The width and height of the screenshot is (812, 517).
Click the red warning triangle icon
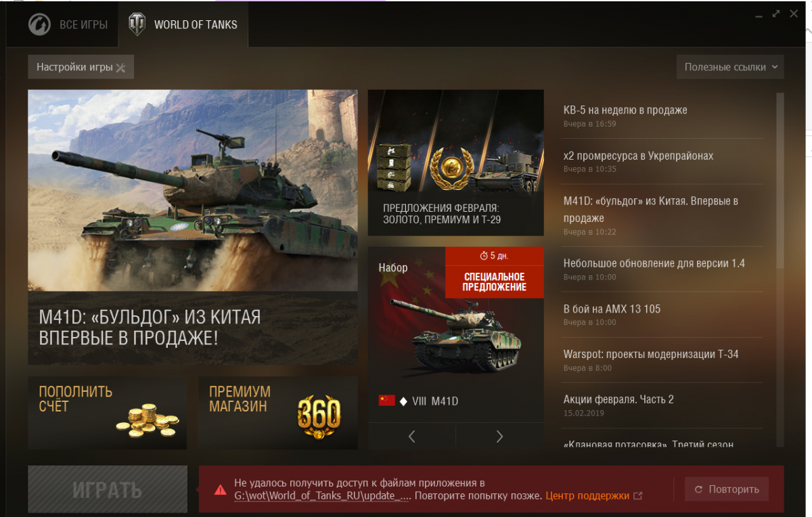220,489
